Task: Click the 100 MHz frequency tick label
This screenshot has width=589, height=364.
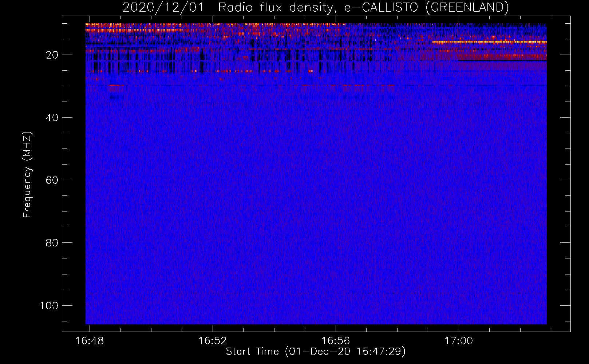Action: coord(49,305)
